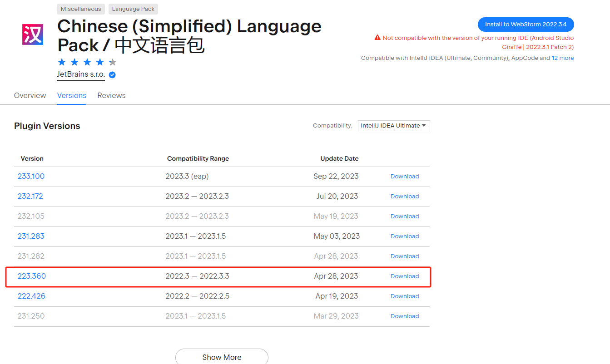Download version 231.250
This screenshot has height=364, width=610.
click(405, 316)
